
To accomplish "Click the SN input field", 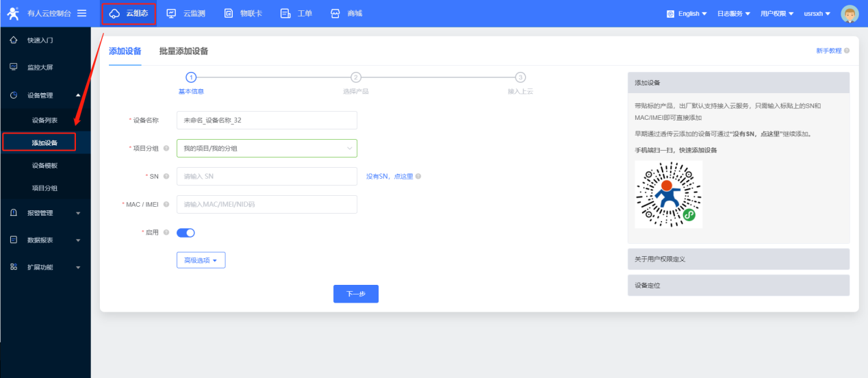I will click(x=266, y=177).
